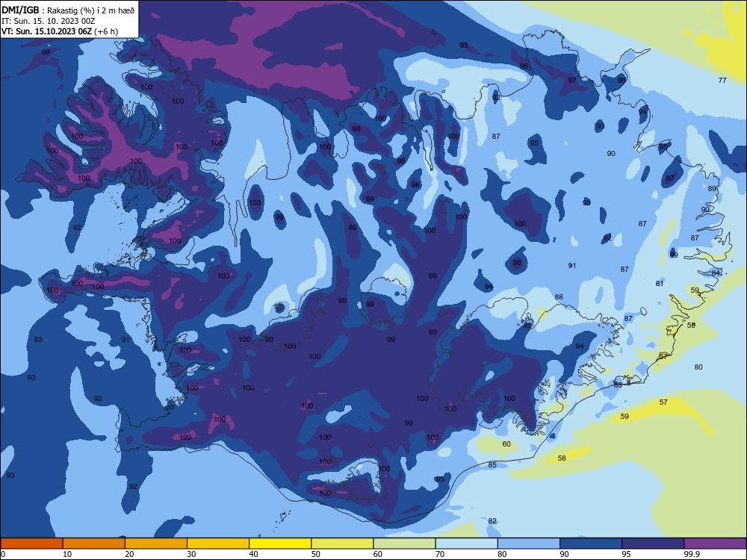Image resolution: width=747 pixels, height=560 pixels.
Task: Click the 70–80 pale blue legend segment
Action: click(467, 544)
